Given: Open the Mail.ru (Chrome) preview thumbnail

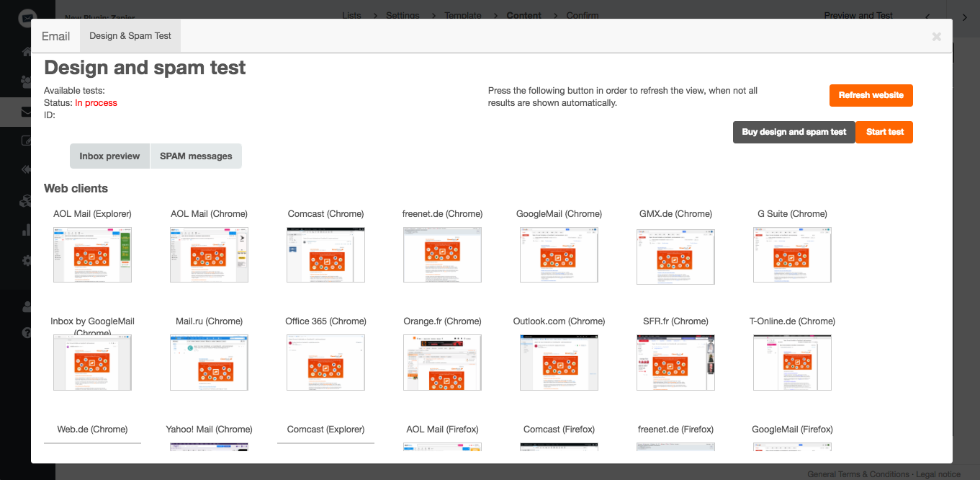Looking at the screenshot, I should [209, 363].
